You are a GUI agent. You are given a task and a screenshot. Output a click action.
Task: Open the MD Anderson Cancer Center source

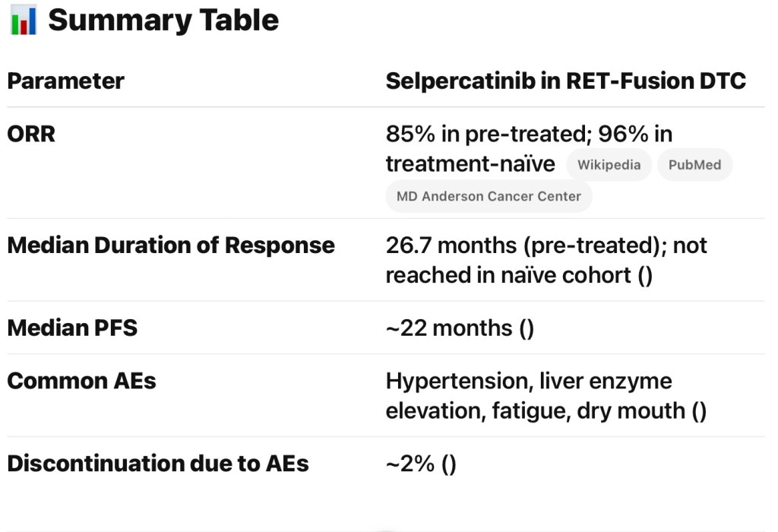tap(489, 196)
